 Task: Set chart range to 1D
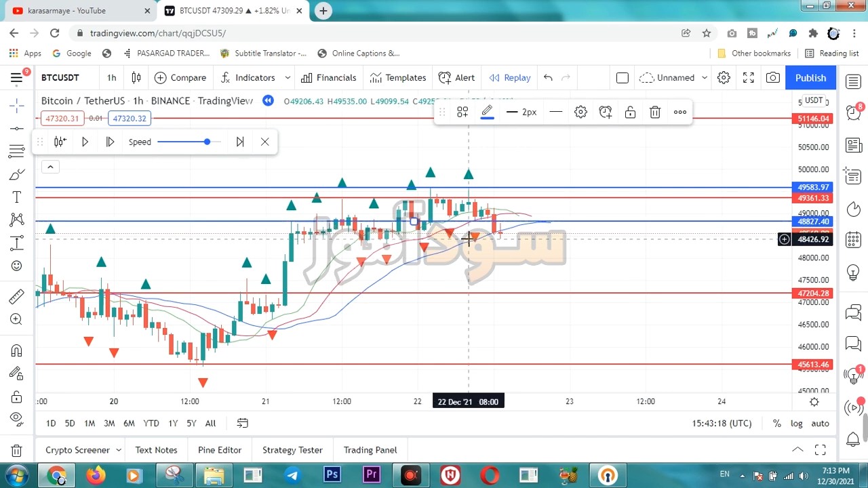point(51,424)
